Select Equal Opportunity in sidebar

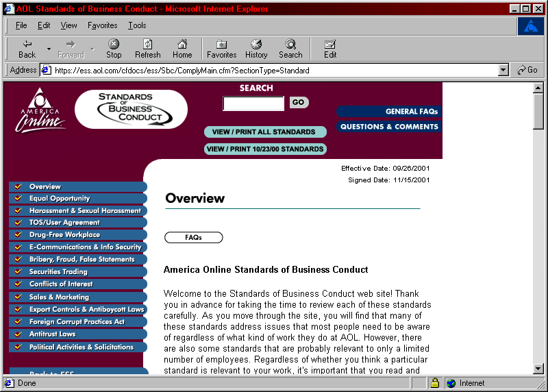pos(77,199)
